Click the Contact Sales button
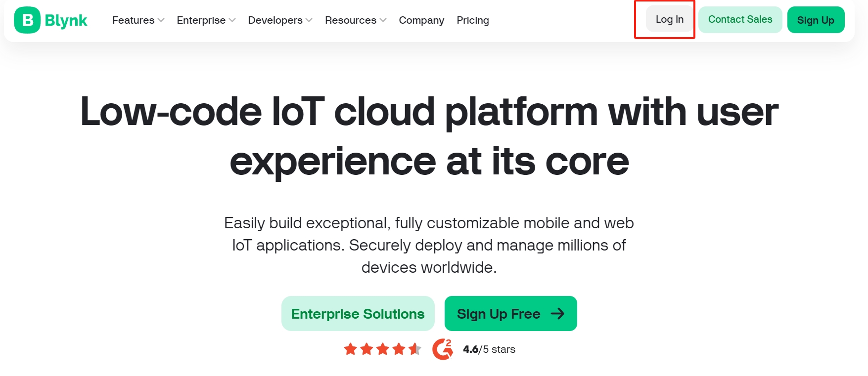868x376 pixels. click(x=740, y=20)
